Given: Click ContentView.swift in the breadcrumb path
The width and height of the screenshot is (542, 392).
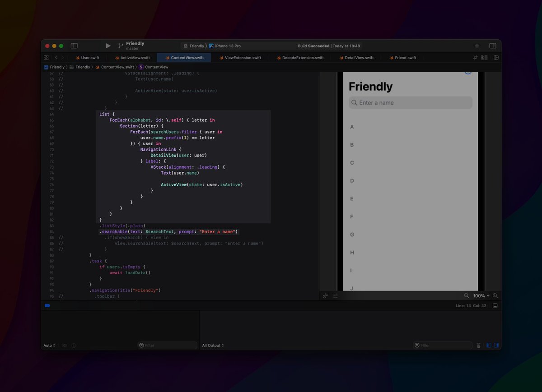Looking at the screenshot, I should (117, 67).
